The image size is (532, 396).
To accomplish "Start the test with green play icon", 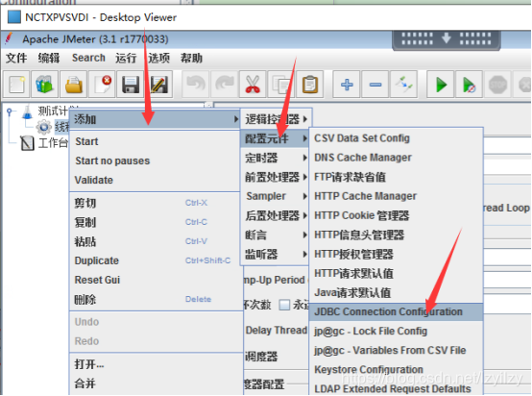I will pos(441,85).
